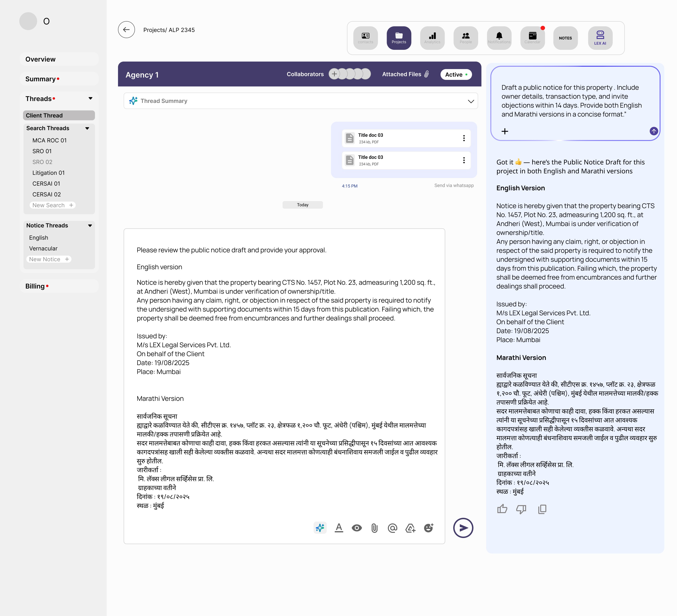Open the Analytics section

[432, 38]
